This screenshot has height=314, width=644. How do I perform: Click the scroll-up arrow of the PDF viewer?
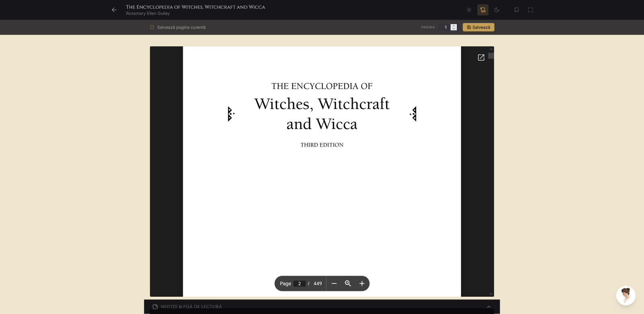491,49
